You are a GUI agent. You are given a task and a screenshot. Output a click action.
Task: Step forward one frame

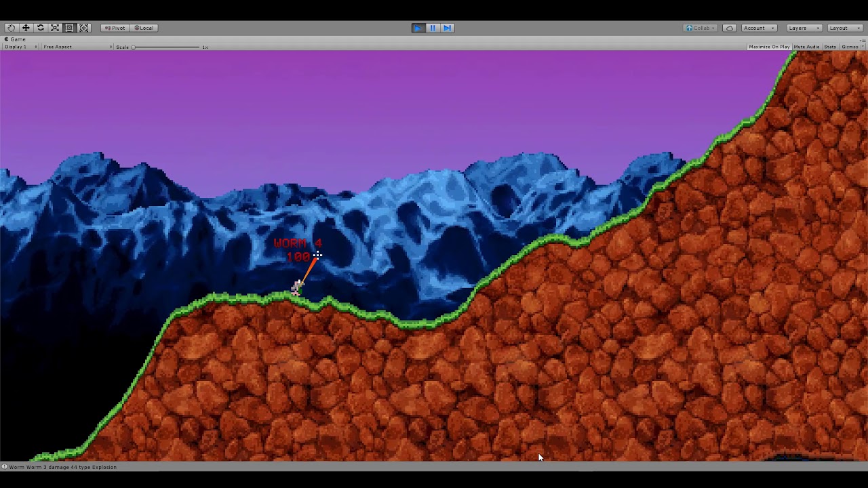tap(447, 28)
